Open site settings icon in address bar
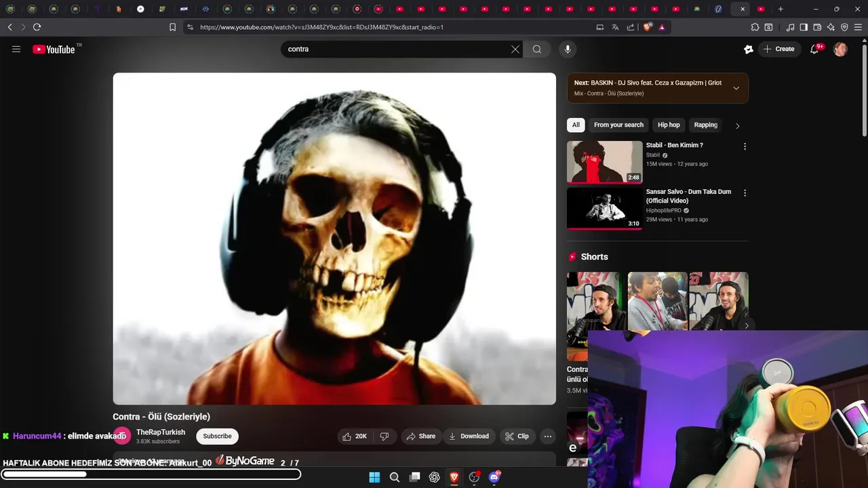This screenshot has width=868, height=488. [x=190, y=27]
